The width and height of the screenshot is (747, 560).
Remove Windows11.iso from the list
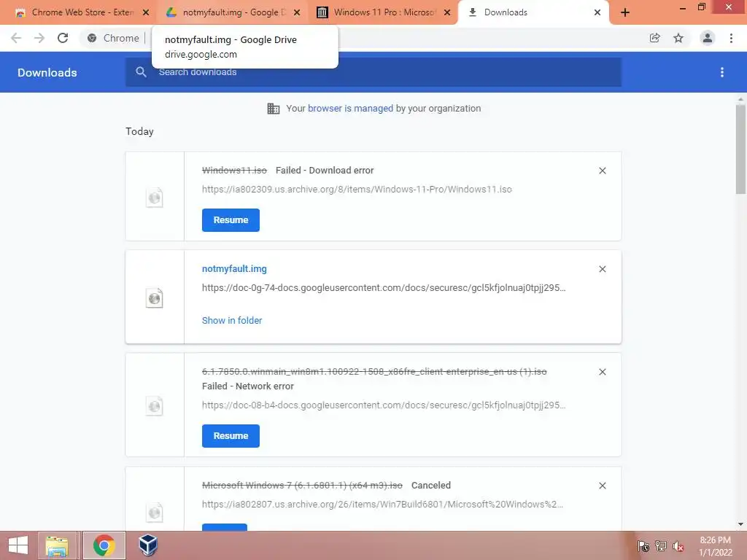click(x=602, y=171)
